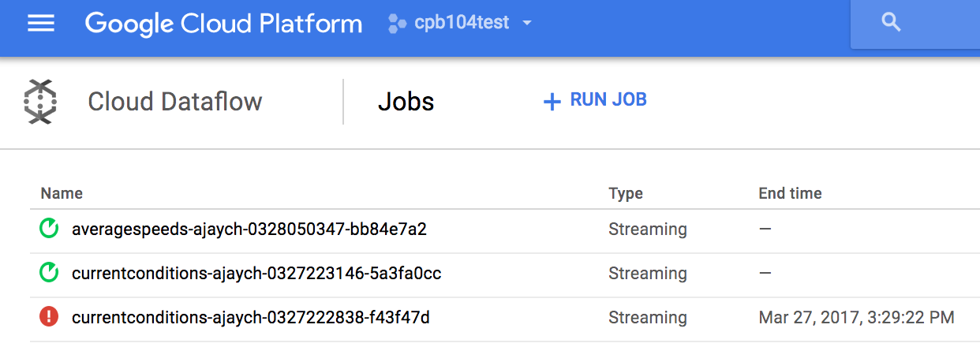
Task: Click the Cloud Dataflow title
Action: point(175,102)
